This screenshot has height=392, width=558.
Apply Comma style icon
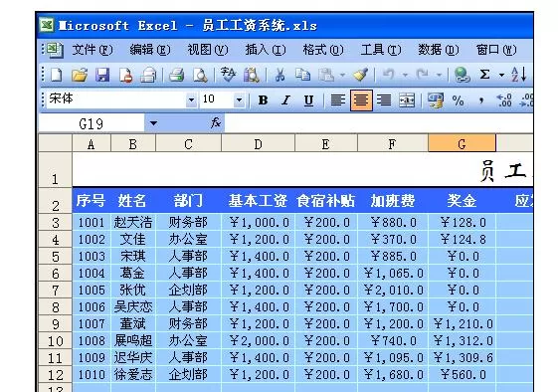point(481,100)
